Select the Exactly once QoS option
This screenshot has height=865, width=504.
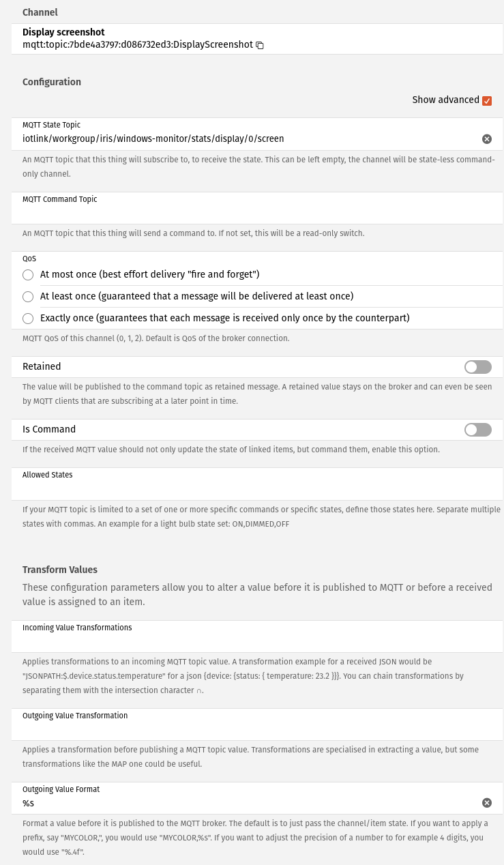[x=28, y=319]
